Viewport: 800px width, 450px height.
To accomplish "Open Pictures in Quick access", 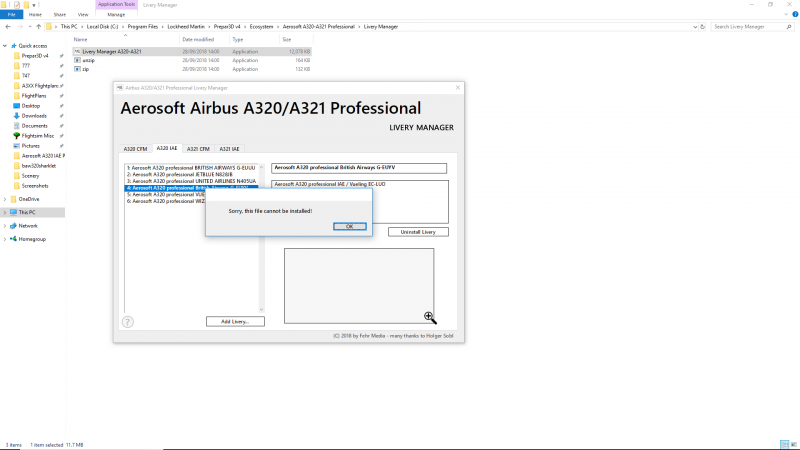I will [31, 146].
